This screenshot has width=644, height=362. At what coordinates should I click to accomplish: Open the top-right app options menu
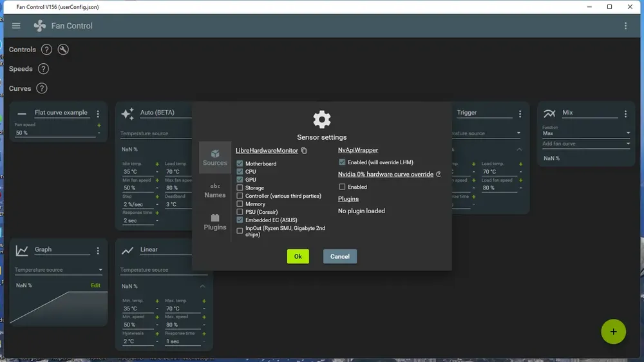pyautogui.click(x=625, y=26)
